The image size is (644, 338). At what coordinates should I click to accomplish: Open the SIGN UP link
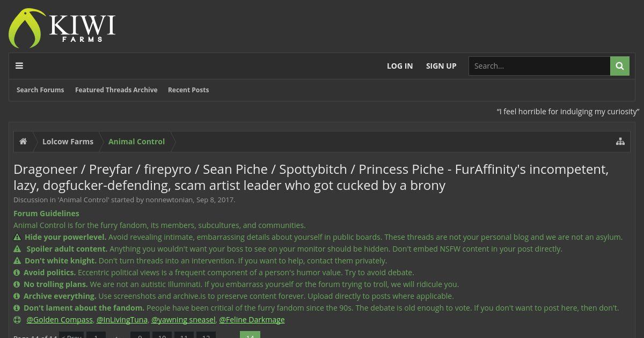441,66
